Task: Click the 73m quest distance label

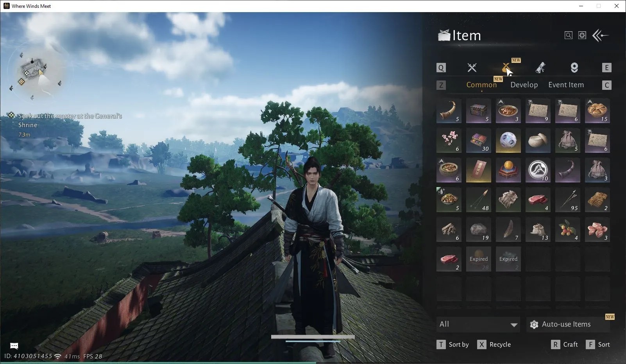Action: (24, 135)
